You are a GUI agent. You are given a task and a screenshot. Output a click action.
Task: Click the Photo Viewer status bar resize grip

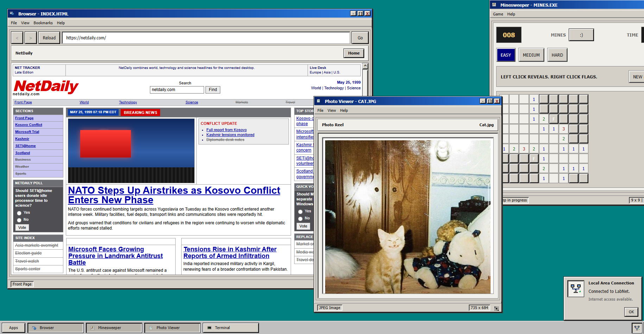(x=496, y=308)
